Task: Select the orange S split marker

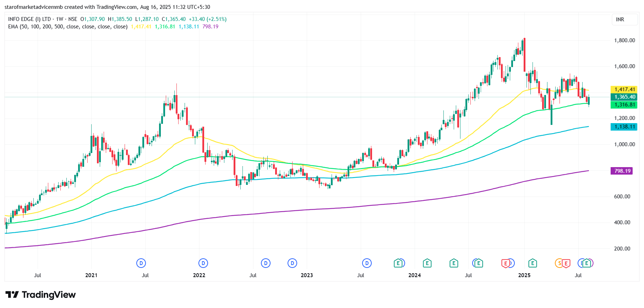Action: point(559,263)
